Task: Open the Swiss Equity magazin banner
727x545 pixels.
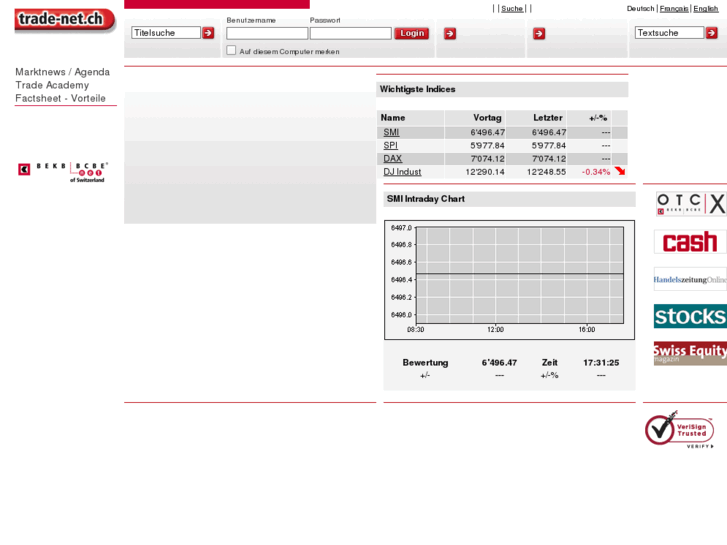Action: point(690,353)
